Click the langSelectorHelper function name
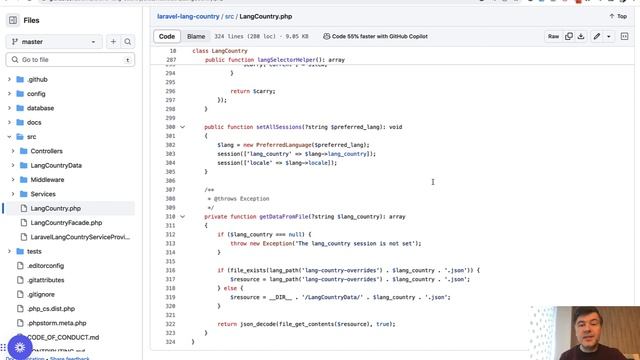 click(x=286, y=60)
